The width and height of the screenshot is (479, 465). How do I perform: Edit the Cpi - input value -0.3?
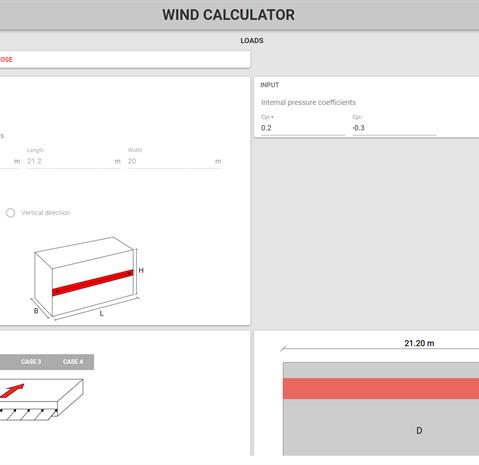(x=394, y=128)
